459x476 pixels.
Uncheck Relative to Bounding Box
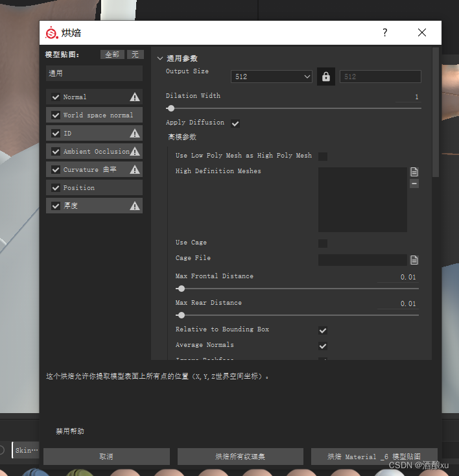323,331
